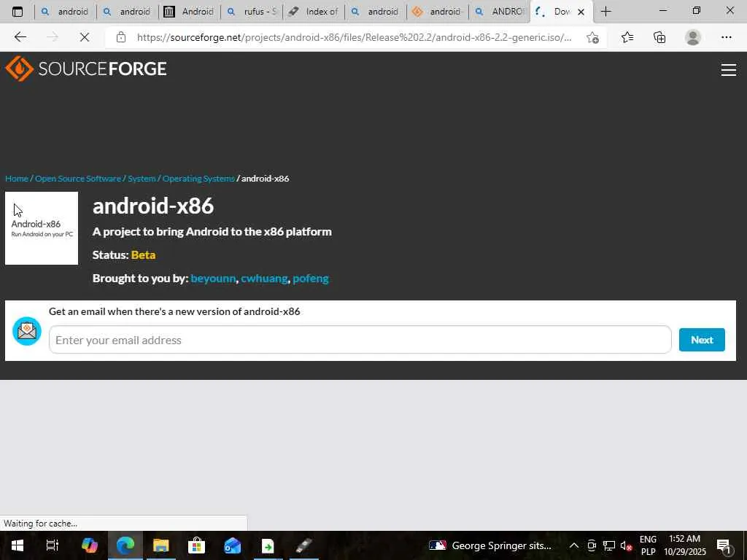Screen dimensions: 747x560
Task: Open the George Springer news widget
Action: click(x=490, y=545)
